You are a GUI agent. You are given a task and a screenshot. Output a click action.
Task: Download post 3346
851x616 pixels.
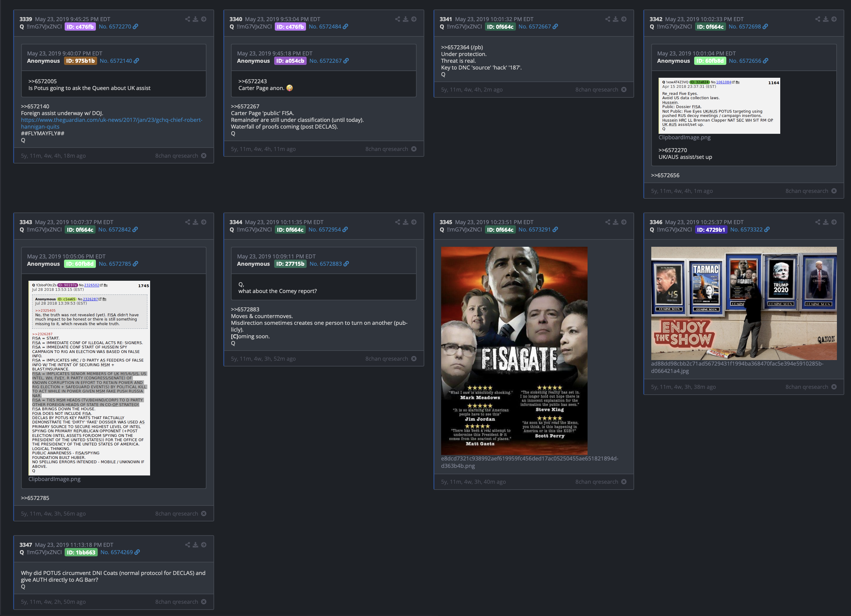coord(826,222)
